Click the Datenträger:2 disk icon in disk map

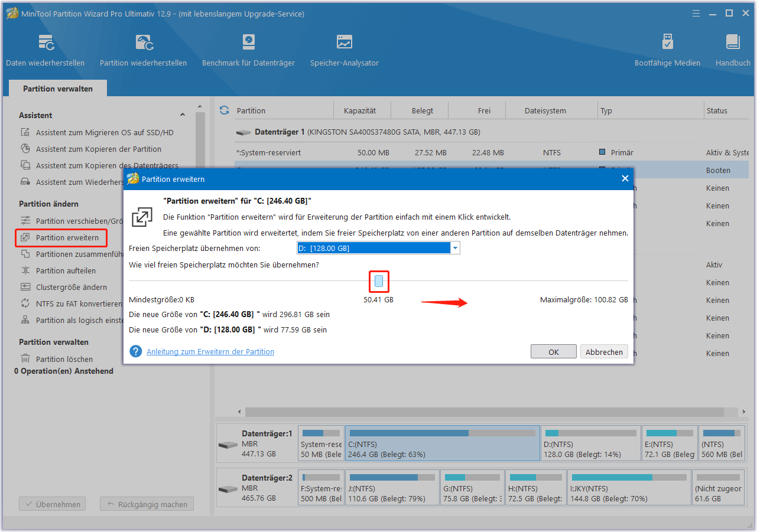click(228, 489)
